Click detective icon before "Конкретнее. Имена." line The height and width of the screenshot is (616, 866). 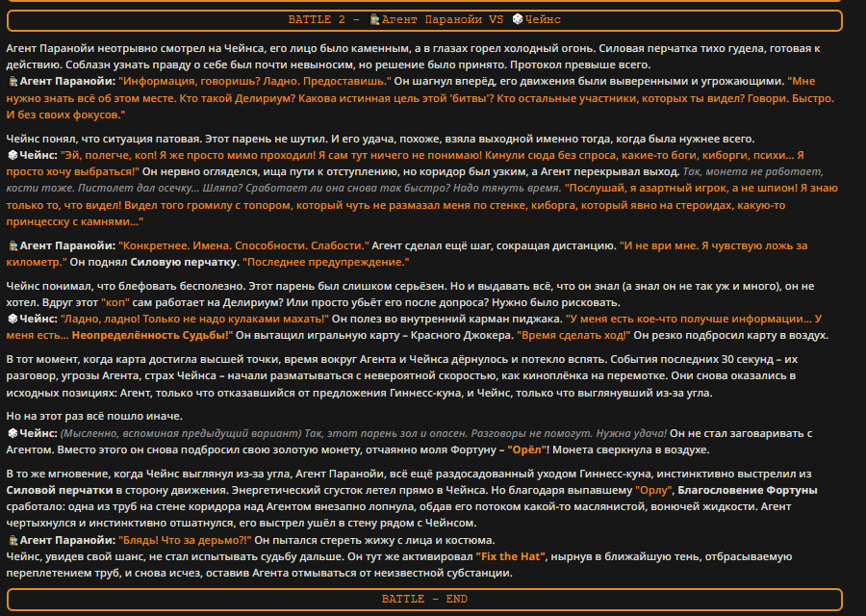click(13, 245)
